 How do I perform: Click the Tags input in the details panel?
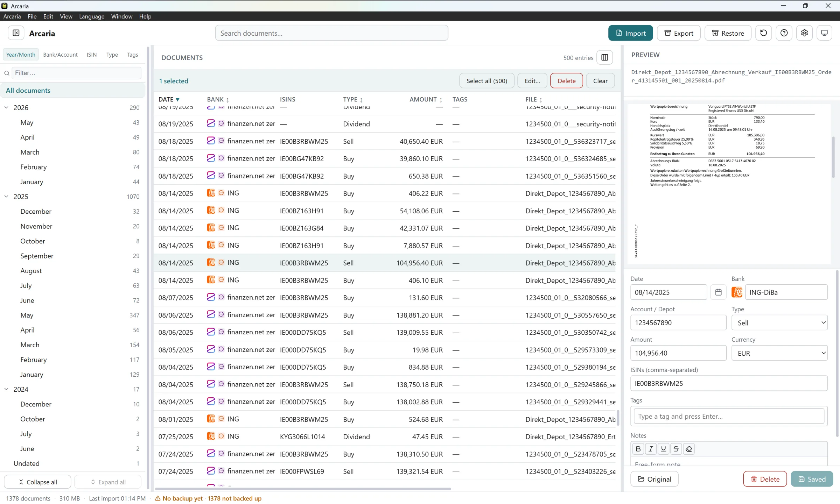pos(729,416)
